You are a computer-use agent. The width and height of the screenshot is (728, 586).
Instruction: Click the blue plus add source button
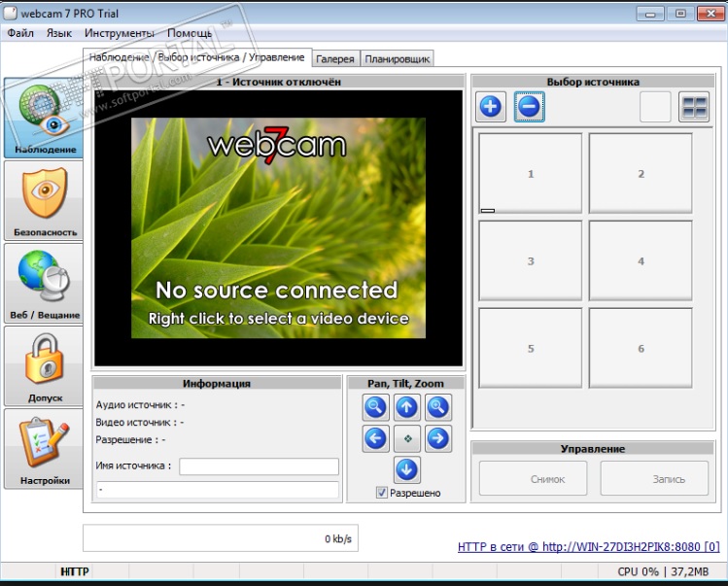[491, 107]
